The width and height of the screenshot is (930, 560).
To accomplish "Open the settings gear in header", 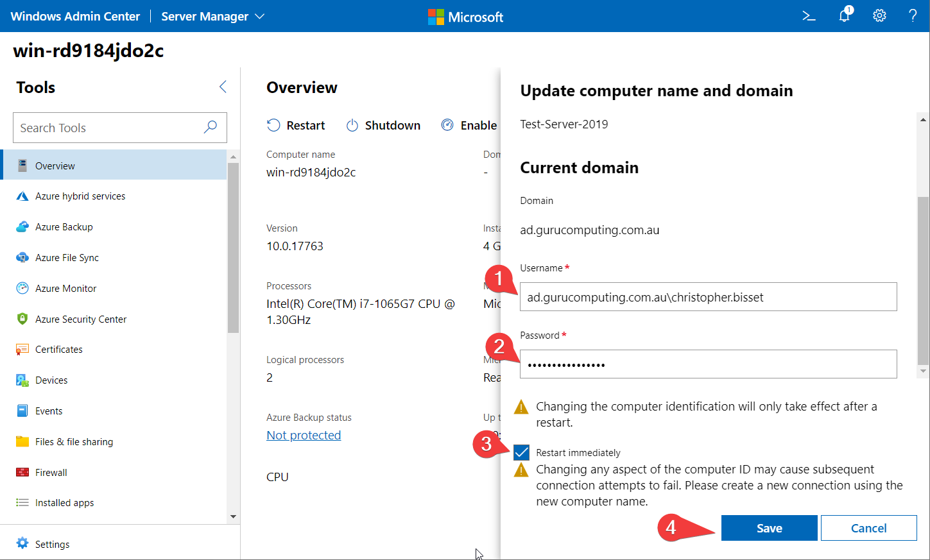I will 879,16.
